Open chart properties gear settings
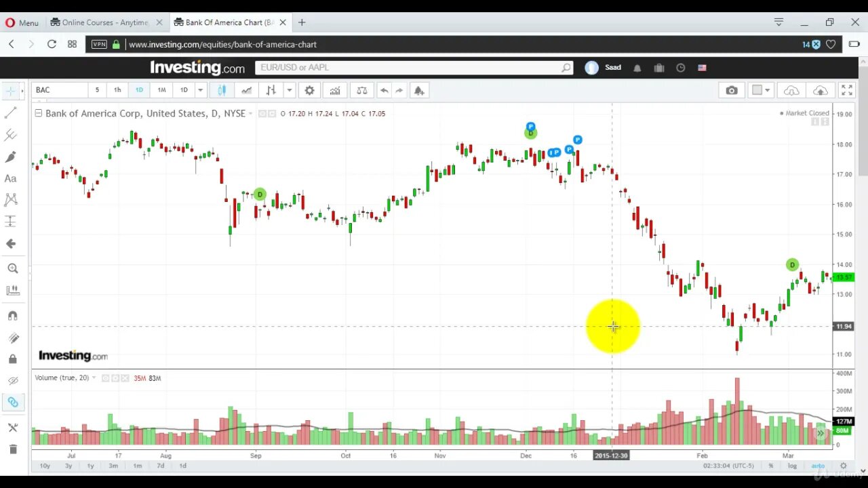The width and height of the screenshot is (868, 488). pyautogui.click(x=309, y=90)
